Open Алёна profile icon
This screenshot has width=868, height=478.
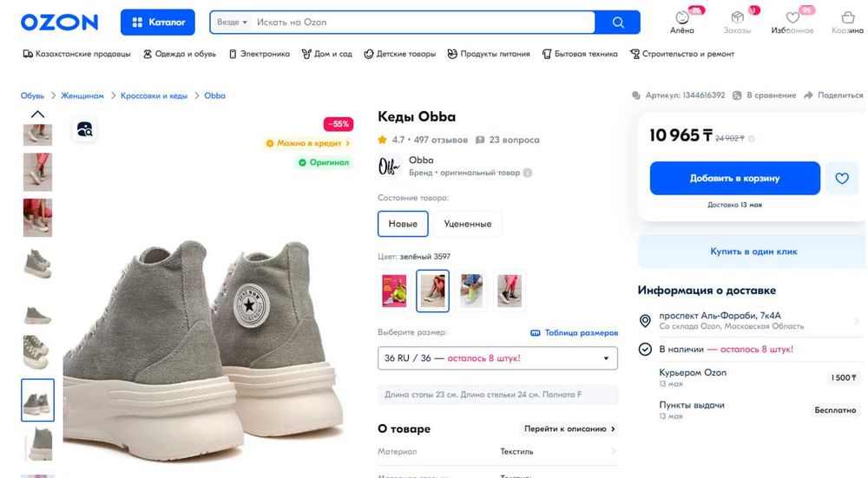(682, 17)
